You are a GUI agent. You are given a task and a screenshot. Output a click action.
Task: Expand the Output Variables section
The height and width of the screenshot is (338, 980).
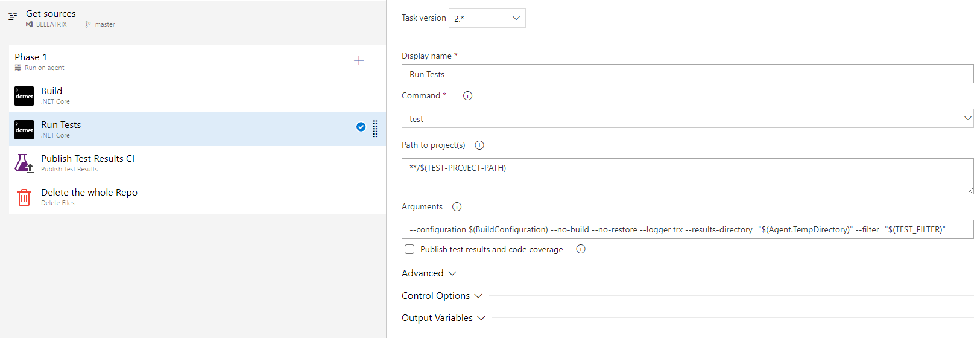(443, 318)
